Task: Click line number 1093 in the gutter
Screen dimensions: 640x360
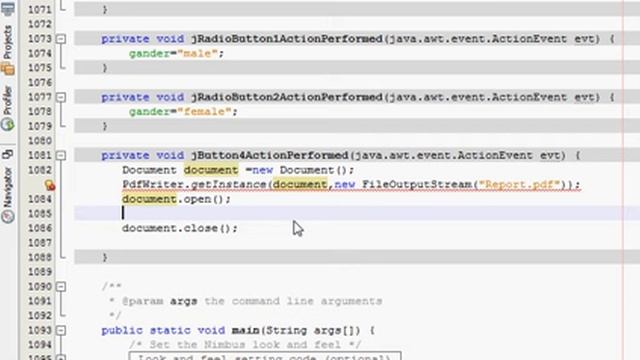Action: click(x=40, y=330)
